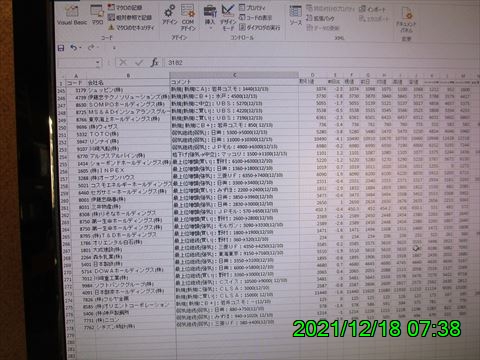Cancel the formula bar entry

coord(123,62)
